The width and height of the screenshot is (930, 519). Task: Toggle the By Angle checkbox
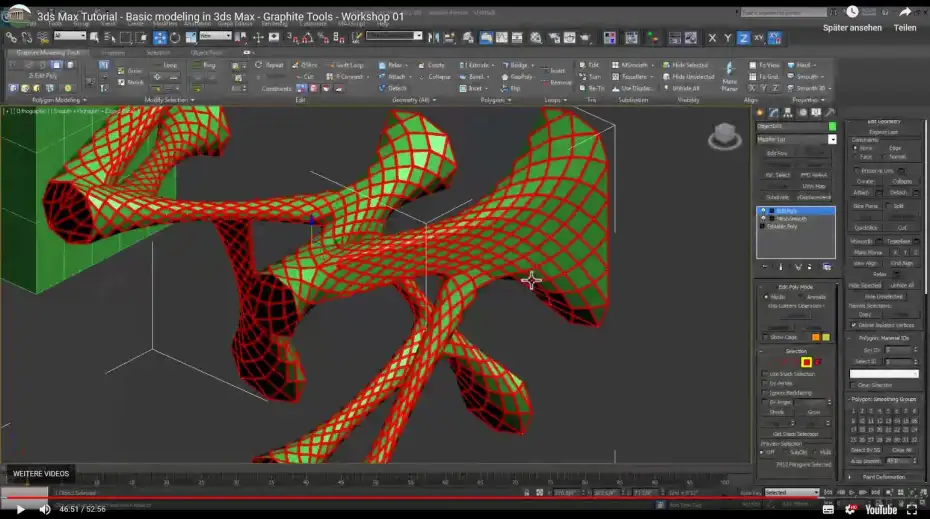point(765,402)
